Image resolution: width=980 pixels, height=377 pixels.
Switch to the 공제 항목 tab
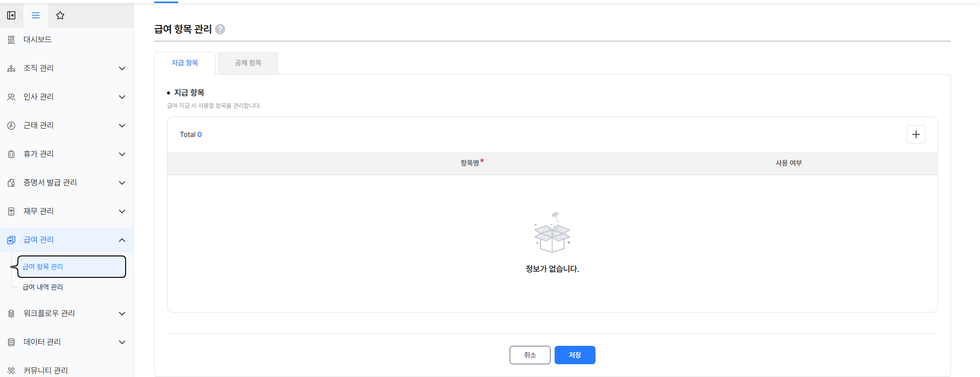click(x=248, y=63)
